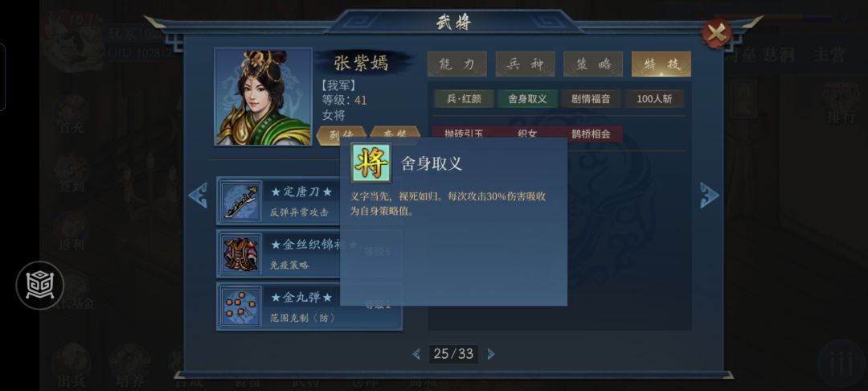Click the 金丝织锦袍 armor icon
Viewport: 868px width, 391px height.
tap(241, 253)
